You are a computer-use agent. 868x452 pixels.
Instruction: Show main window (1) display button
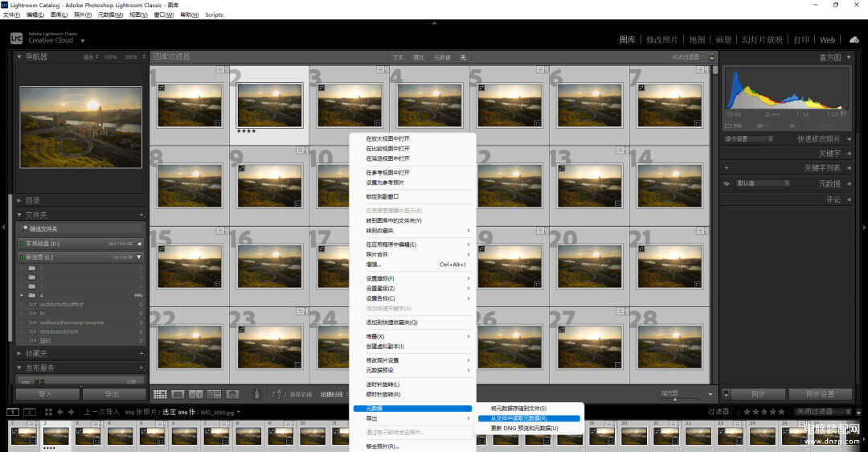pos(13,412)
